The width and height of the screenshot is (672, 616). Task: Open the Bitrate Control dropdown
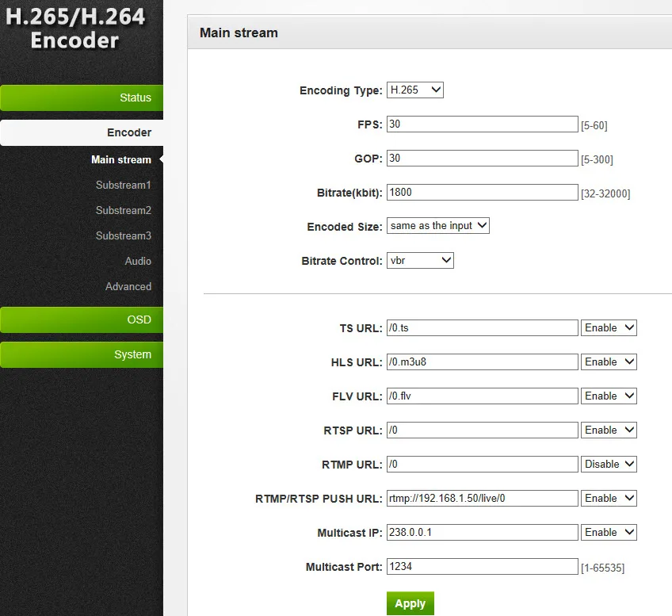pyautogui.click(x=420, y=260)
